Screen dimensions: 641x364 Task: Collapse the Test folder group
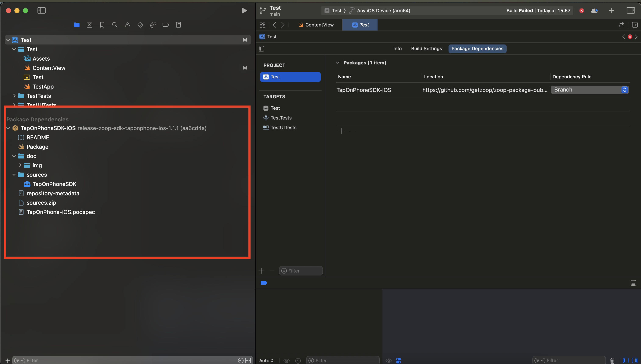point(14,49)
